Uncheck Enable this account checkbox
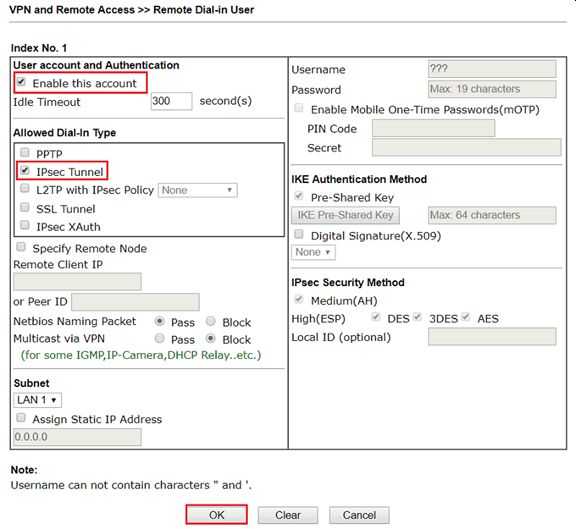The width and height of the screenshot is (576, 529). 21,82
